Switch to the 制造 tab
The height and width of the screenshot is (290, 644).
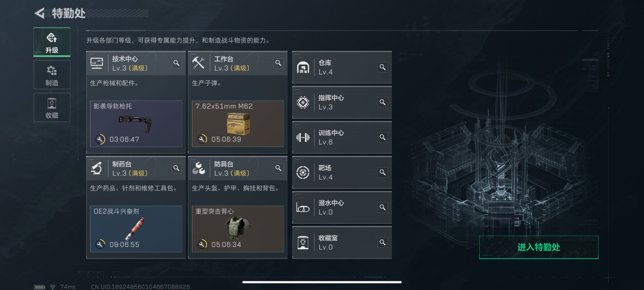52,75
